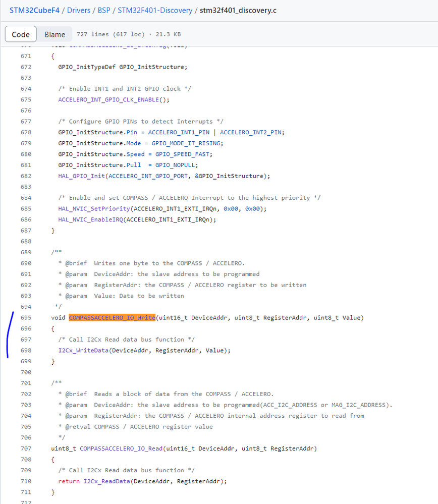The image size is (438, 504).
Task: Select the Code view tab
Action: [21, 34]
